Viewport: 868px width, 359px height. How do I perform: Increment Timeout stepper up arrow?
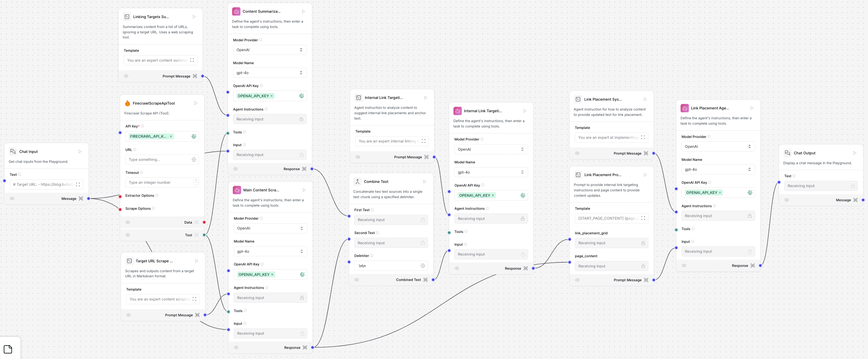pyautogui.click(x=196, y=180)
